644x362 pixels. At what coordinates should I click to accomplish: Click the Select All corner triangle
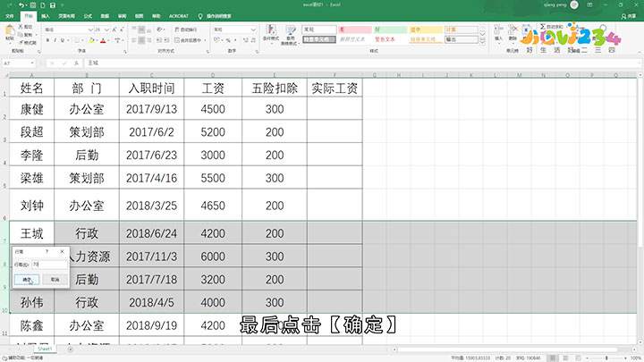pos(5,75)
